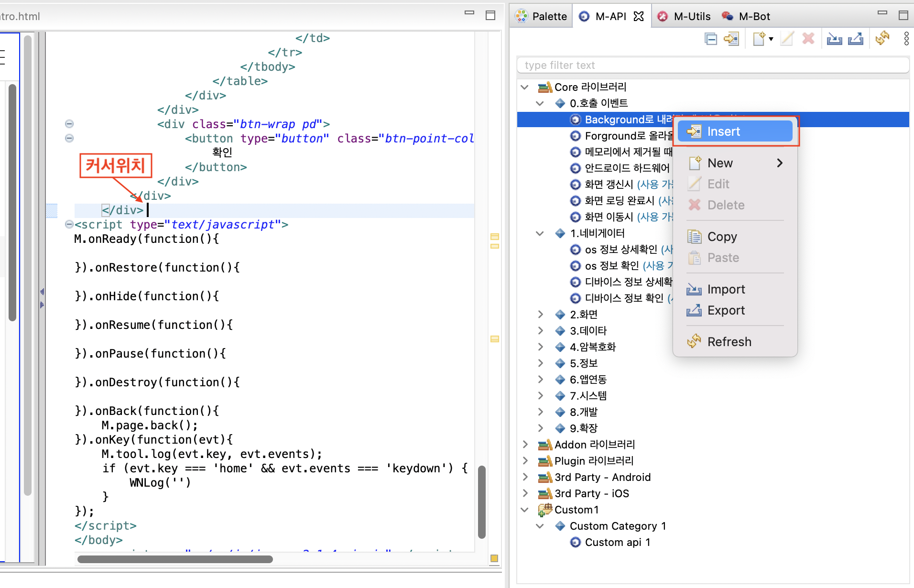Click the Collapse All toolbar icon
Viewport: 914px width, 588px height.
point(711,39)
